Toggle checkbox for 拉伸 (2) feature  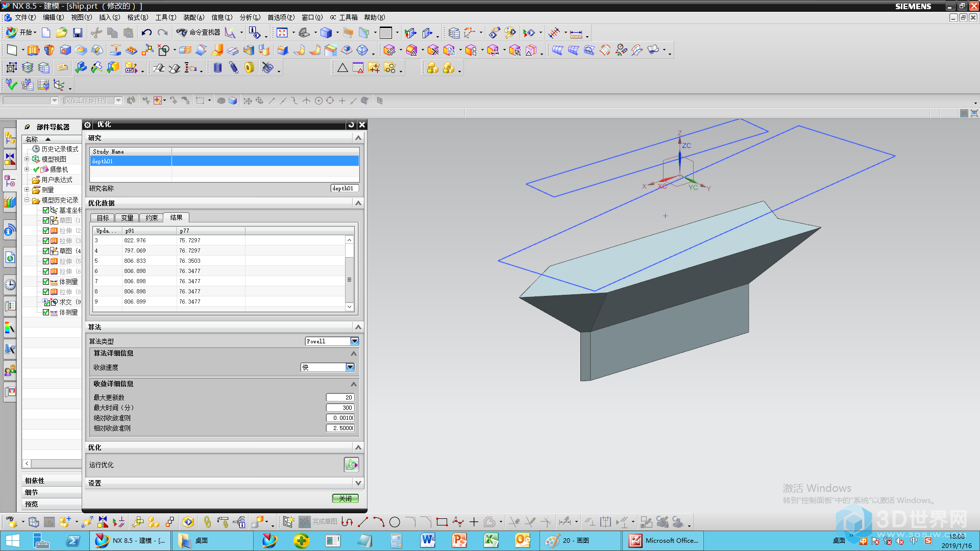pos(46,231)
